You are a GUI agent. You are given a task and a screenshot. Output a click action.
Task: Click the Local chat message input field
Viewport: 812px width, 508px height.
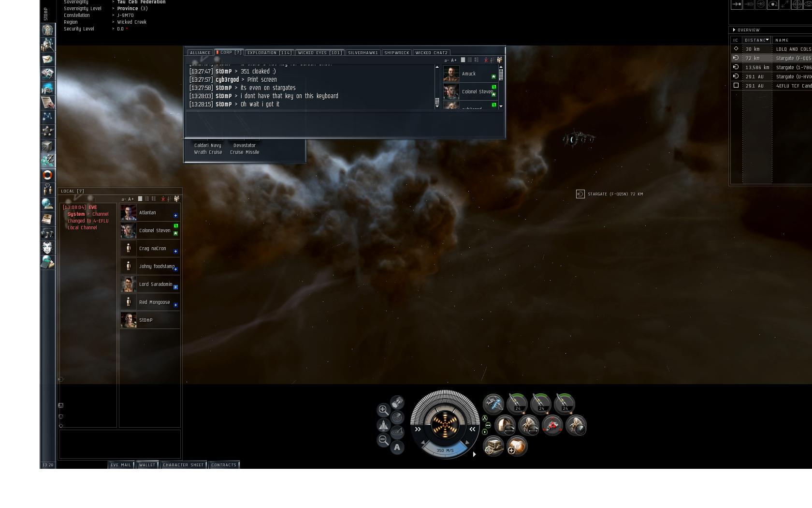click(120, 443)
